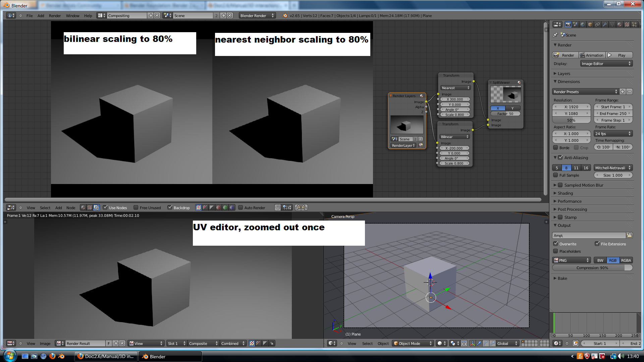Expand the Shading panel
Viewport: 644px width, 362px height.
pyautogui.click(x=565, y=193)
